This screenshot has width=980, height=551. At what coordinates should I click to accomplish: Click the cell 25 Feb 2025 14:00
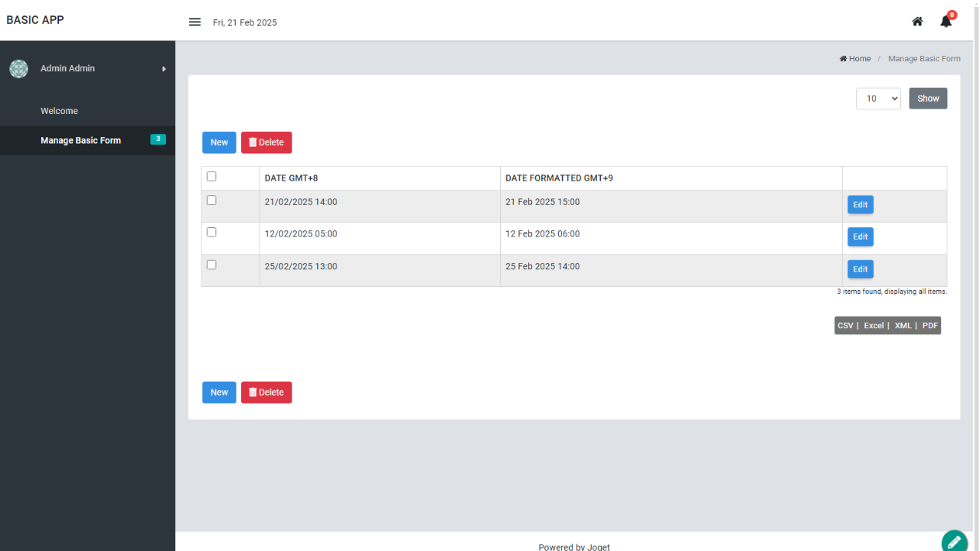[x=671, y=271]
